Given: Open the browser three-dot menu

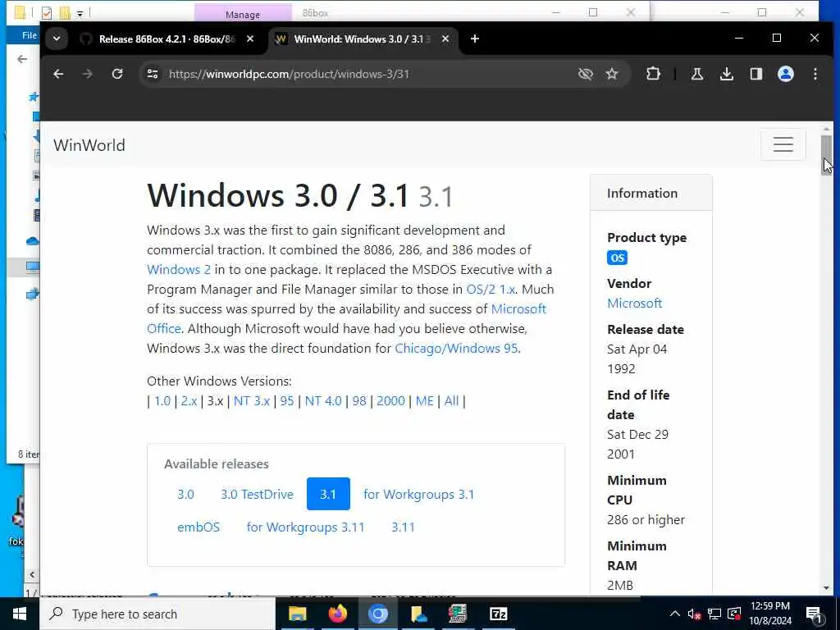Looking at the screenshot, I should click(x=815, y=74).
